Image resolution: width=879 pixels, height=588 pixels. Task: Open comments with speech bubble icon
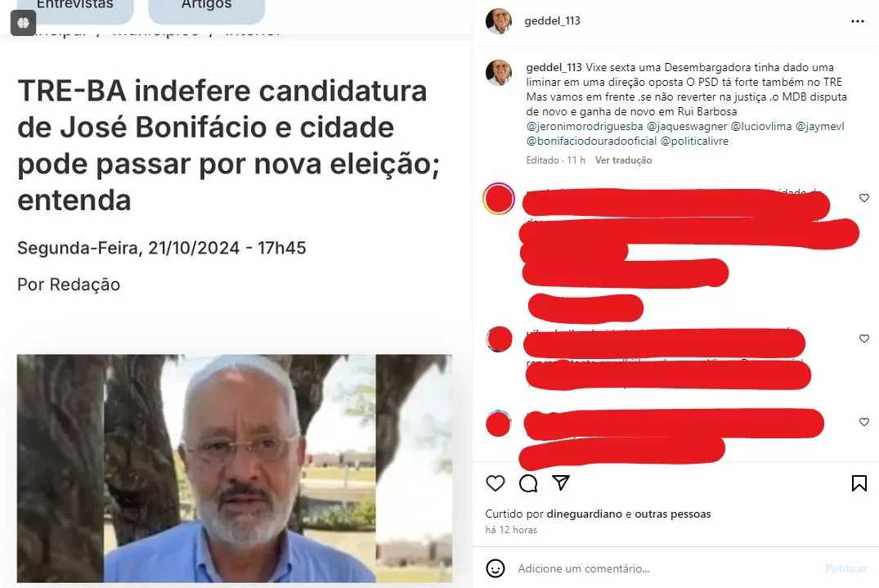[x=528, y=483]
